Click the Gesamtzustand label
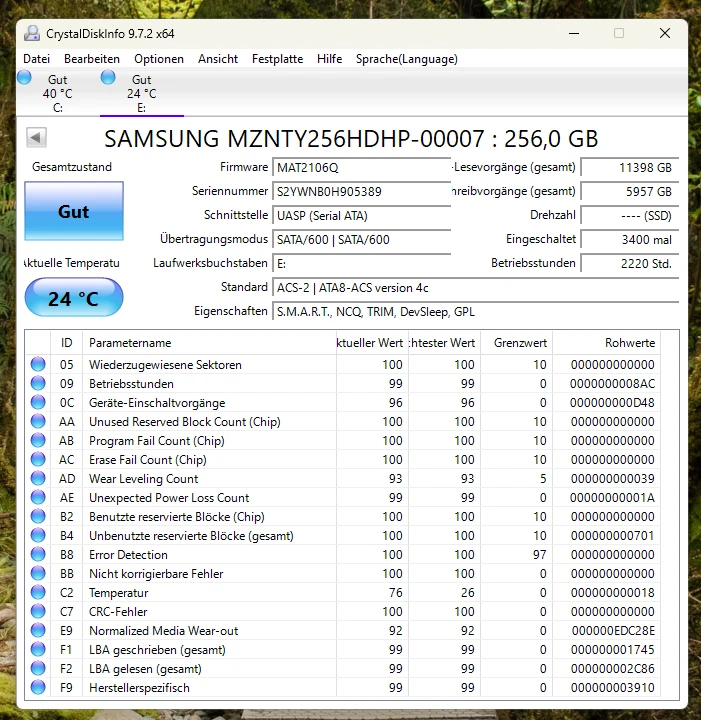Image resolution: width=701 pixels, height=720 pixels. click(72, 167)
